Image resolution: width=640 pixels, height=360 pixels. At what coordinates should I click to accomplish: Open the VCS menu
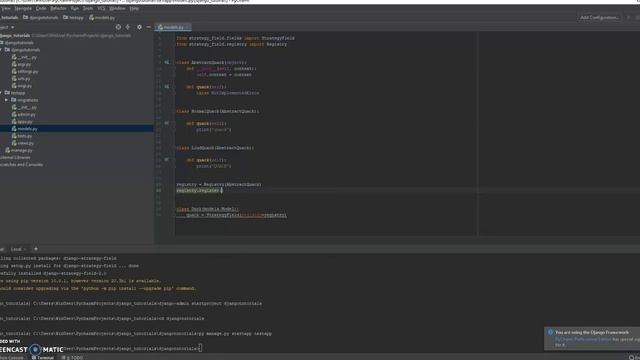pos(101,8)
